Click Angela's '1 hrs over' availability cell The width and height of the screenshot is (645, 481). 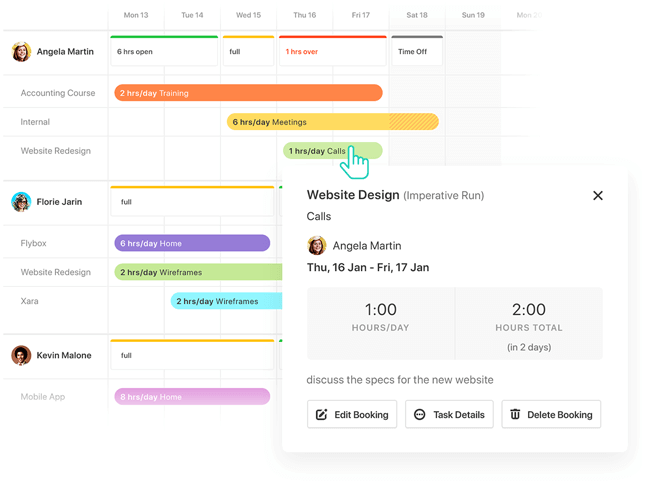[x=332, y=52]
